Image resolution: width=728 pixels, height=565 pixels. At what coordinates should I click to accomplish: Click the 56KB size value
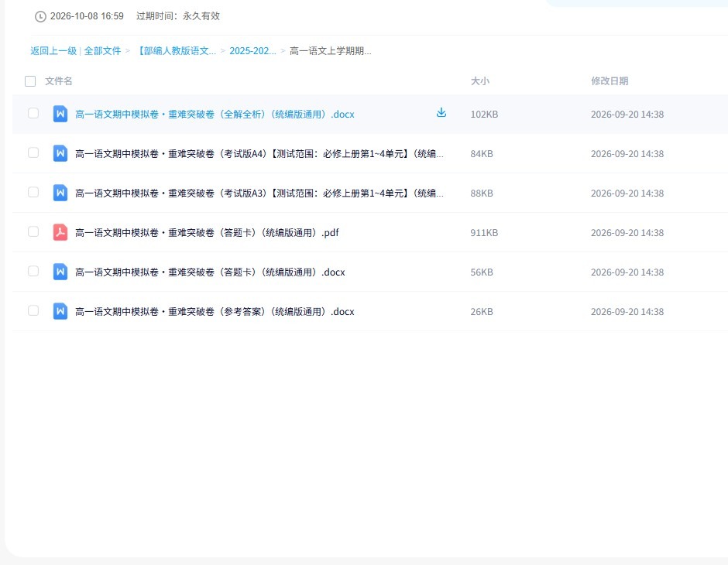coord(482,272)
